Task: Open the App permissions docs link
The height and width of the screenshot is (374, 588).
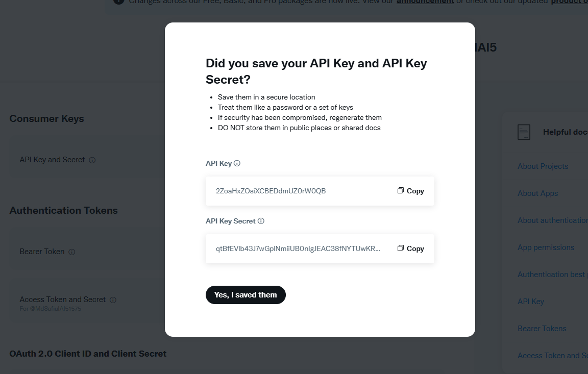Action: pyautogui.click(x=546, y=247)
